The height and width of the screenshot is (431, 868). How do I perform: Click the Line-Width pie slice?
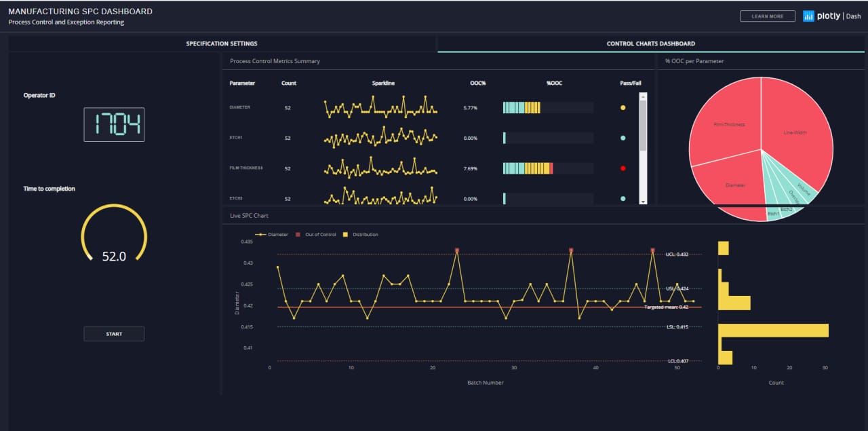pos(795,132)
